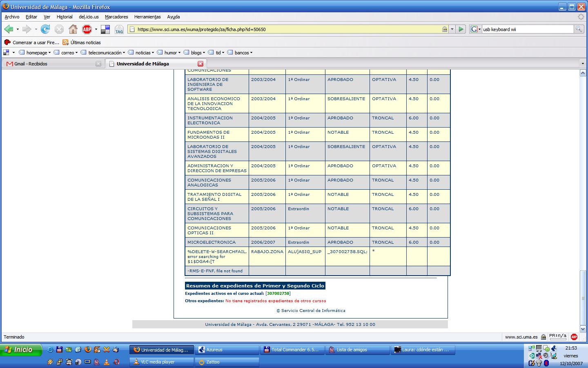The image size is (588, 368).
Task: Expand the URL bar history dropdown
Action: [452, 29]
